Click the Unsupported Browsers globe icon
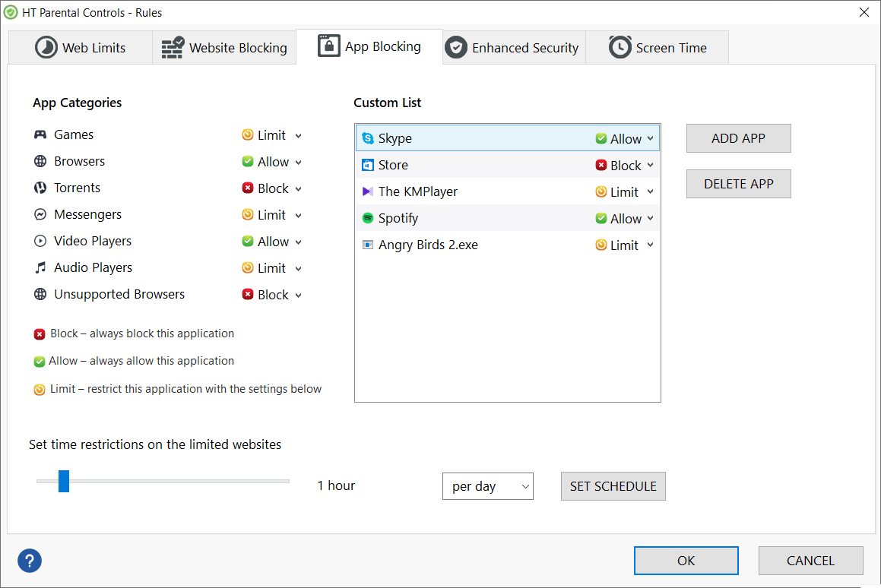Screen dimensions: 881x588 40,294
